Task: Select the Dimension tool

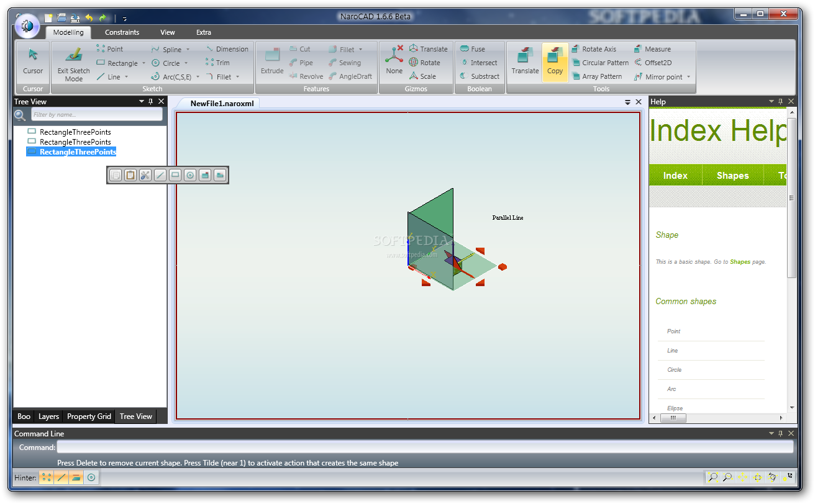Action: [x=227, y=49]
